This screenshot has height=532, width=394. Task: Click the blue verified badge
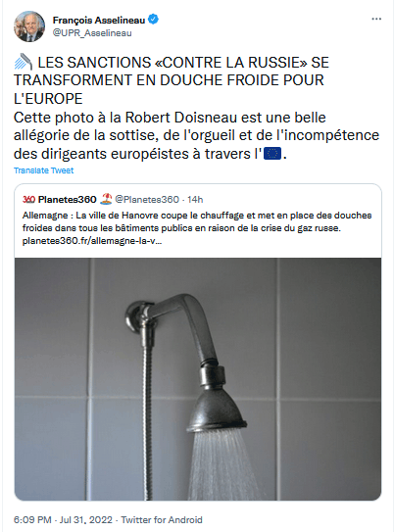pyautogui.click(x=154, y=20)
